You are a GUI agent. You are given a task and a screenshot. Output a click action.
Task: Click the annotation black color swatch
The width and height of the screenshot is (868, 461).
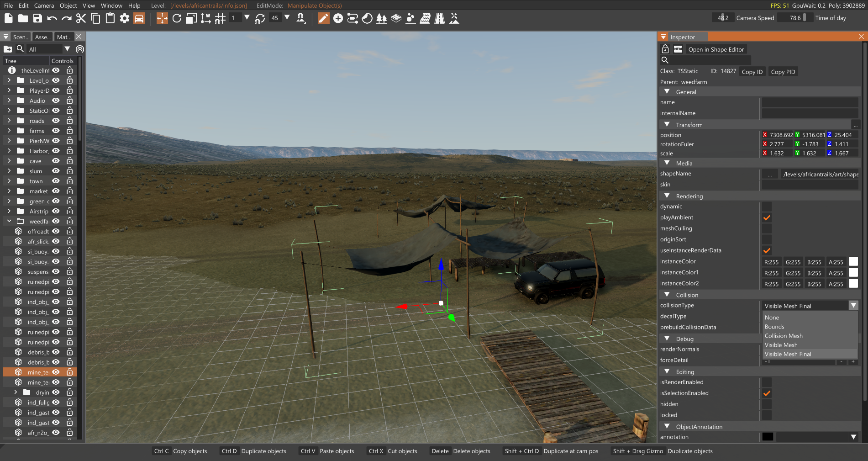[x=768, y=437]
